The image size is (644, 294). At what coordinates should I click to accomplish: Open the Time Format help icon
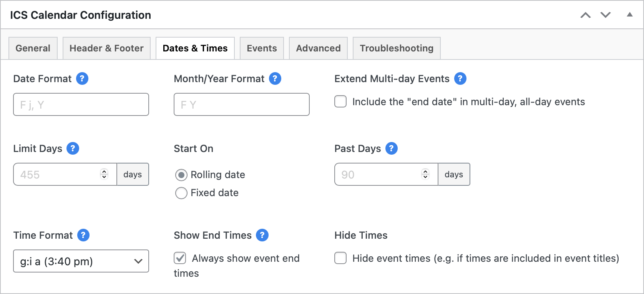pyautogui.click(x=83, y=235)
